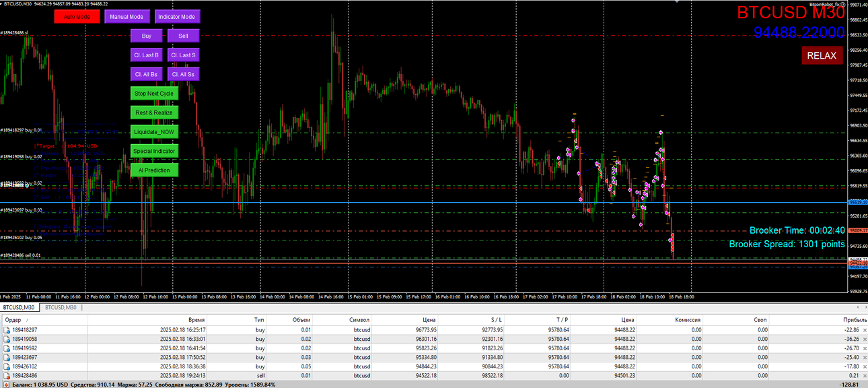Switch to the inactive grey BTCUSD,M30 tab
This screenshot has height=388, width=868.
coord(61,307)
